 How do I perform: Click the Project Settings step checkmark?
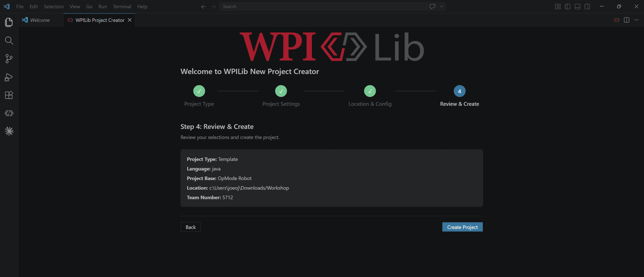[281, 91]
